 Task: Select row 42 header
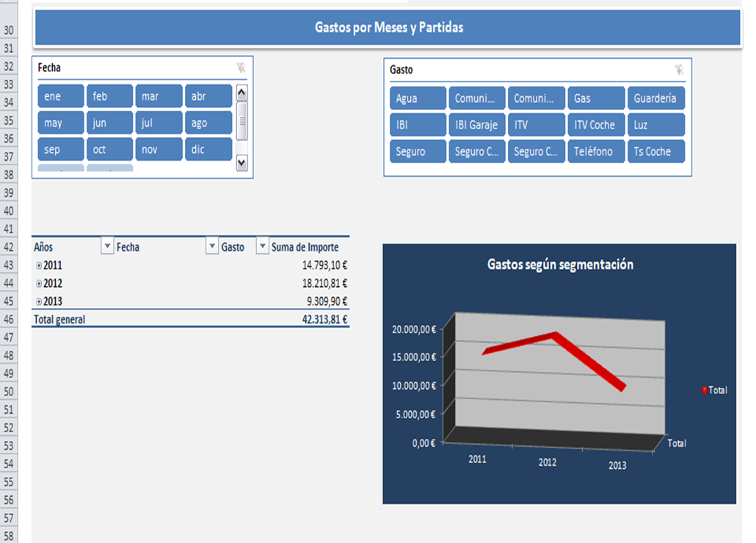10,247
